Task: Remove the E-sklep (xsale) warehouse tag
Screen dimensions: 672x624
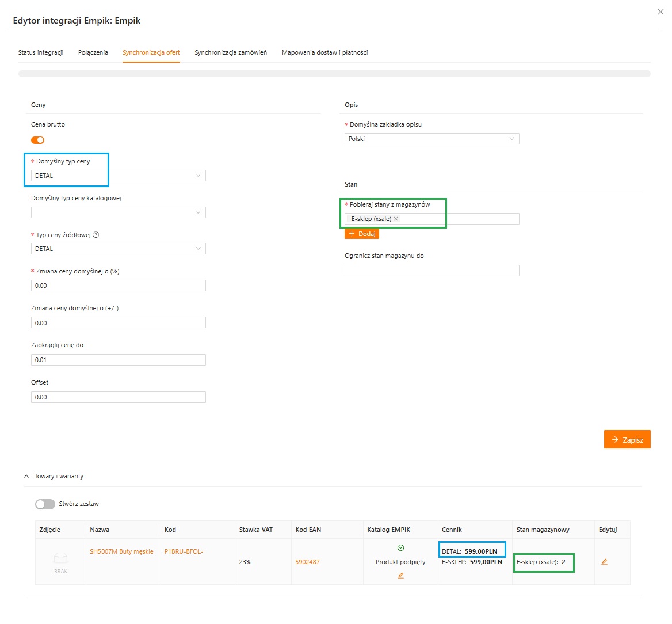Action: coord(396,219)
